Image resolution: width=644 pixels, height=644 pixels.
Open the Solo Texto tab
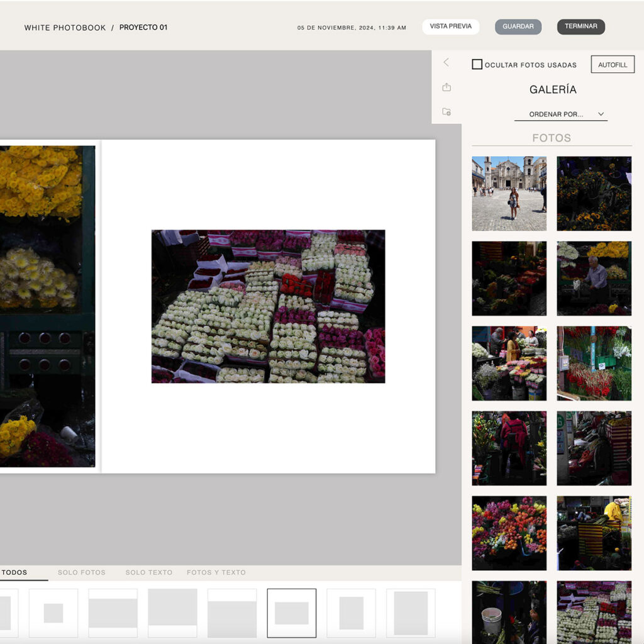click(x=148, y=572)
